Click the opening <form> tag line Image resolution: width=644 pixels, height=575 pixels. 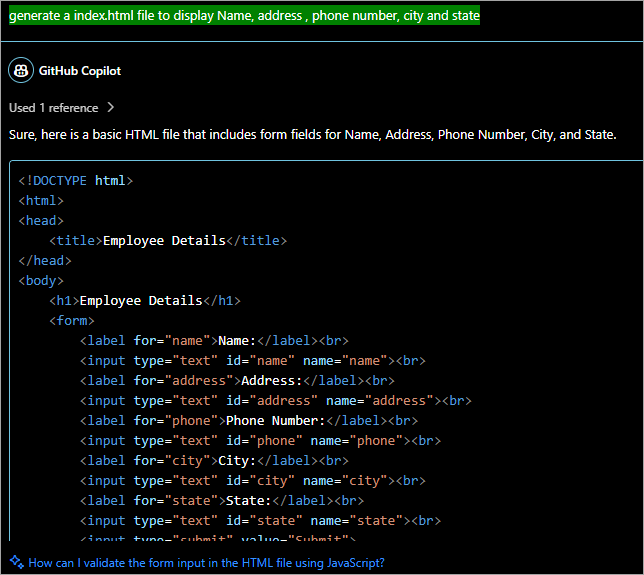72,321
